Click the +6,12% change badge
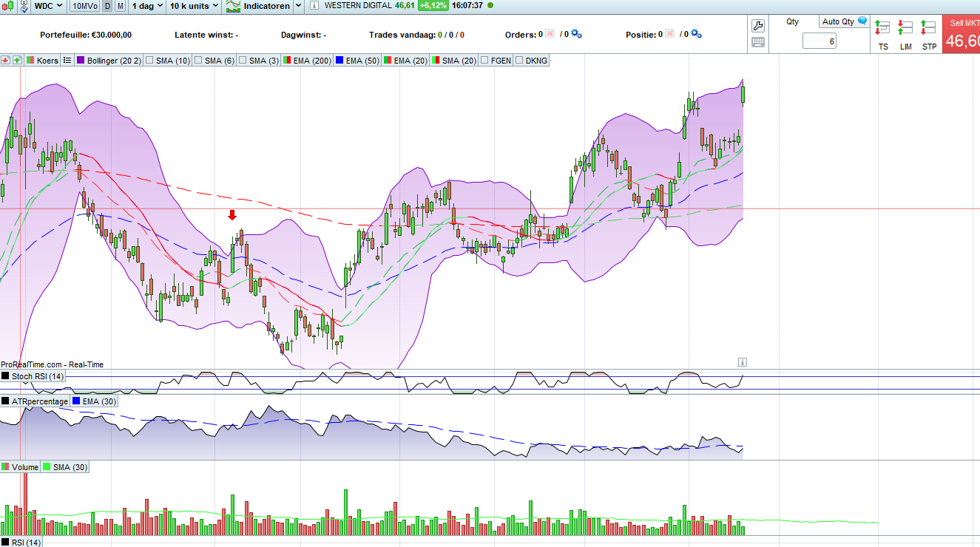 [x=432, y=6]
